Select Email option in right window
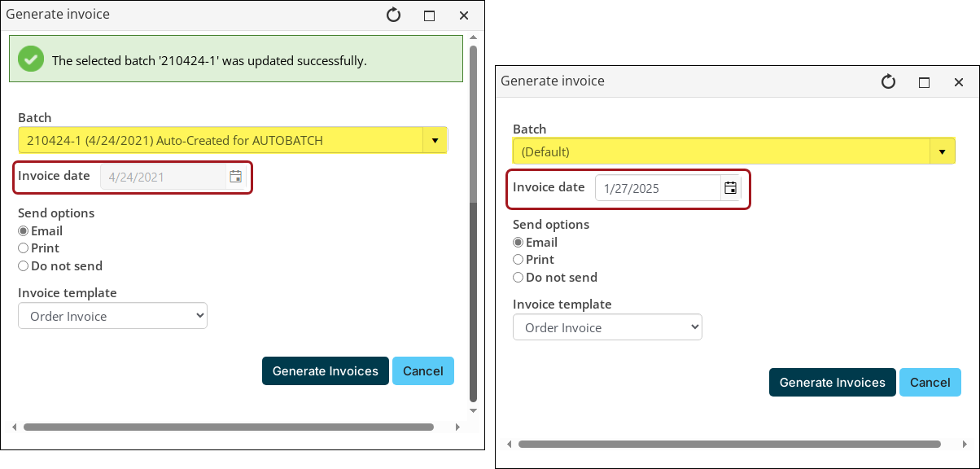 518,243
